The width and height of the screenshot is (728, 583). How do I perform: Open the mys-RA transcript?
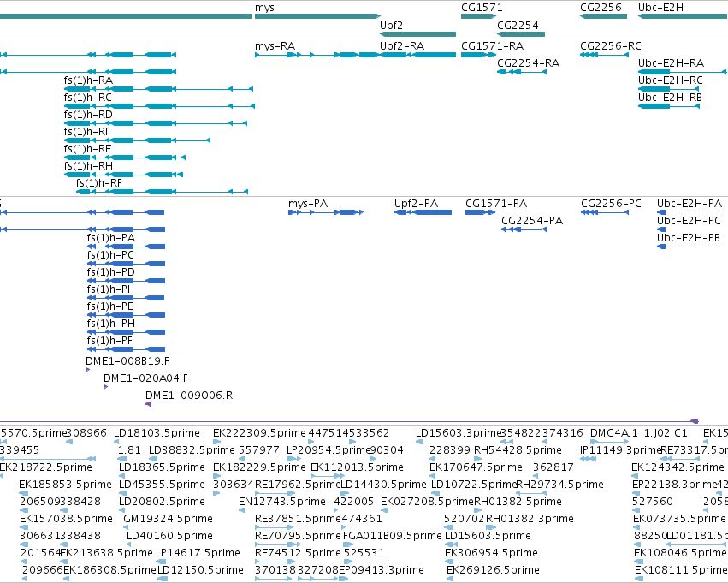[x=317, y=55]
